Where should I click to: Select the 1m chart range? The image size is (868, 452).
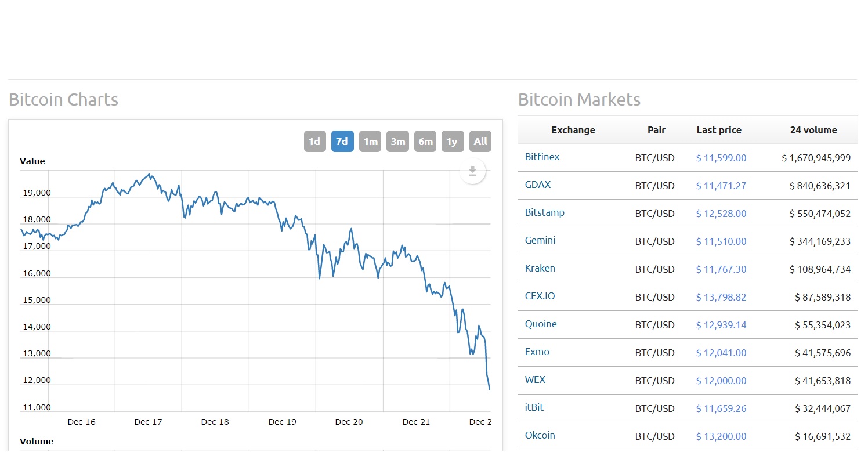[370, 142]
